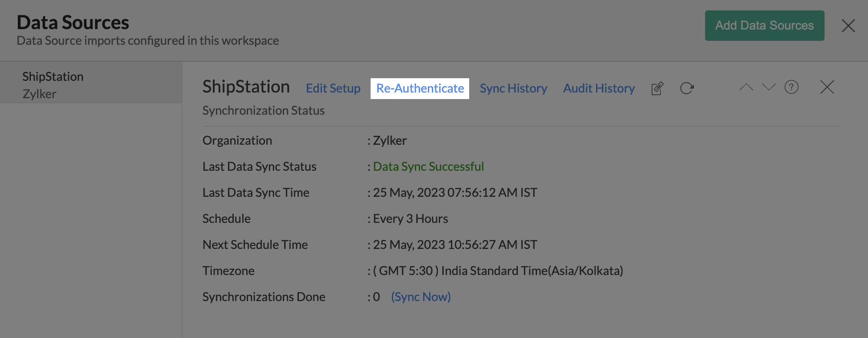Click the Every 3 Hours schedule value
The width and height of the screenshot is (868, 338).
[411, 219]
